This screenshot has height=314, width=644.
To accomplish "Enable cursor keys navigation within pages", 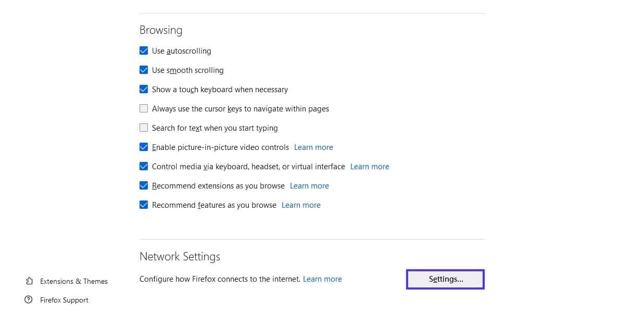I will (x=144, y=108).
